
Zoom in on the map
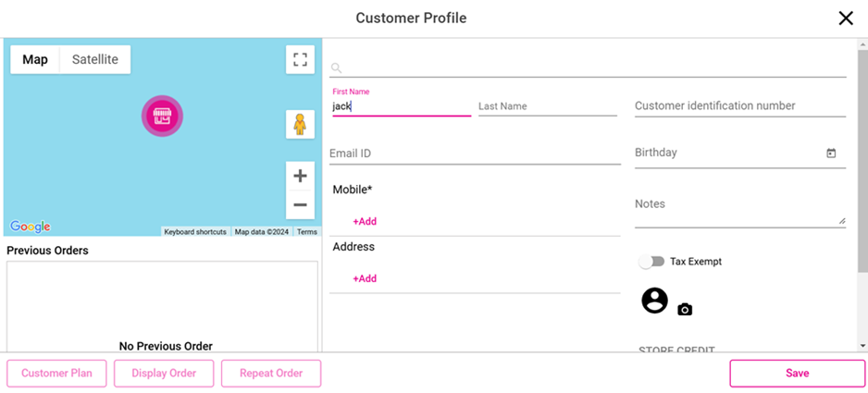pos(300,176)
